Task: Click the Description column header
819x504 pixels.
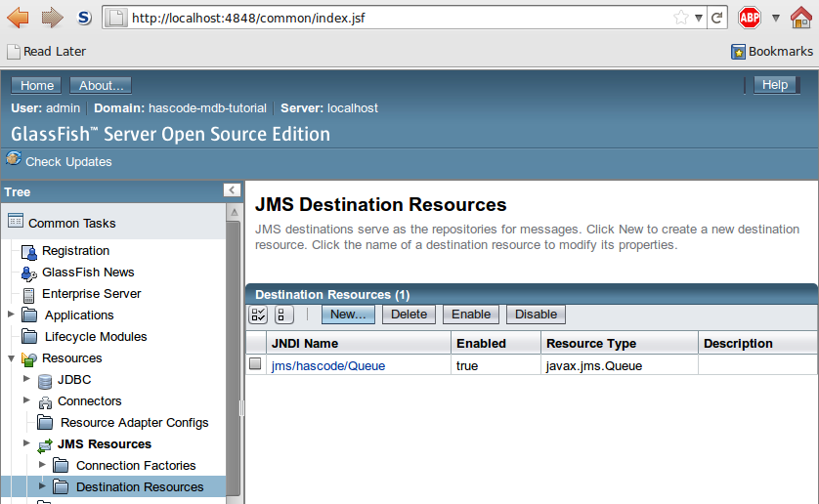Action: tap(757, 343)
